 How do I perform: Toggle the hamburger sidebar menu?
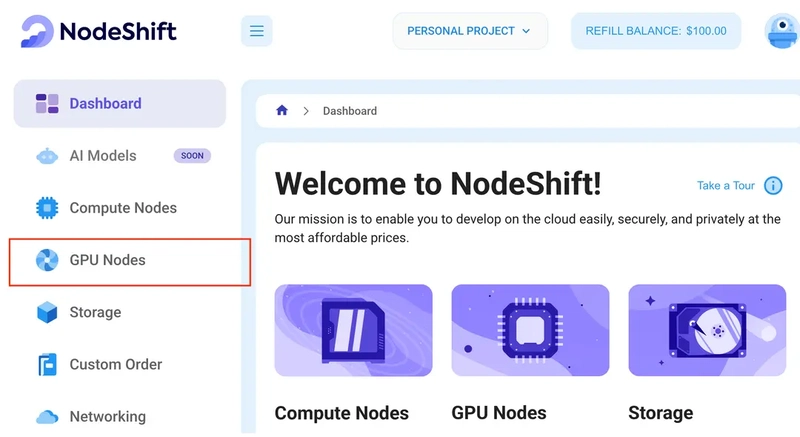click(x=257, y=31)
